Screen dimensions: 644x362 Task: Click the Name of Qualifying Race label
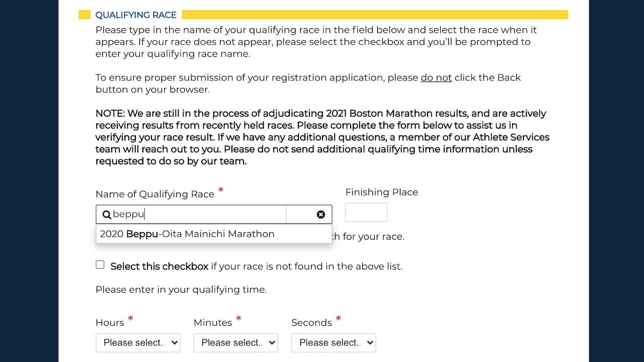pyautogui.click(x=155, y=194)
